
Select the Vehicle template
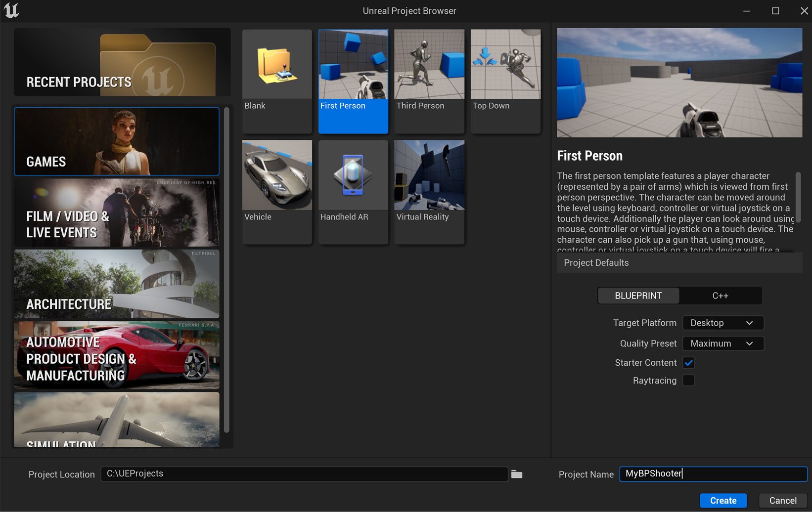pyautogui.click(x=277, y=192)
